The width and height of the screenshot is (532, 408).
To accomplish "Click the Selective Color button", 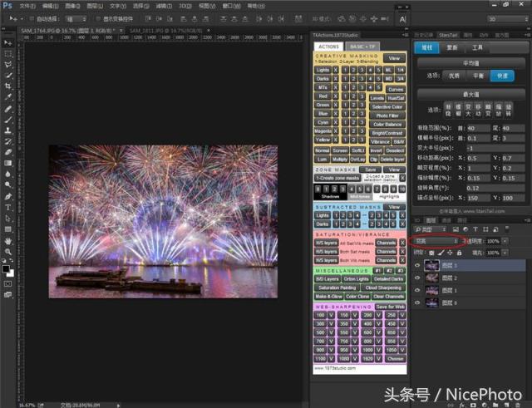I will point(387,107).
